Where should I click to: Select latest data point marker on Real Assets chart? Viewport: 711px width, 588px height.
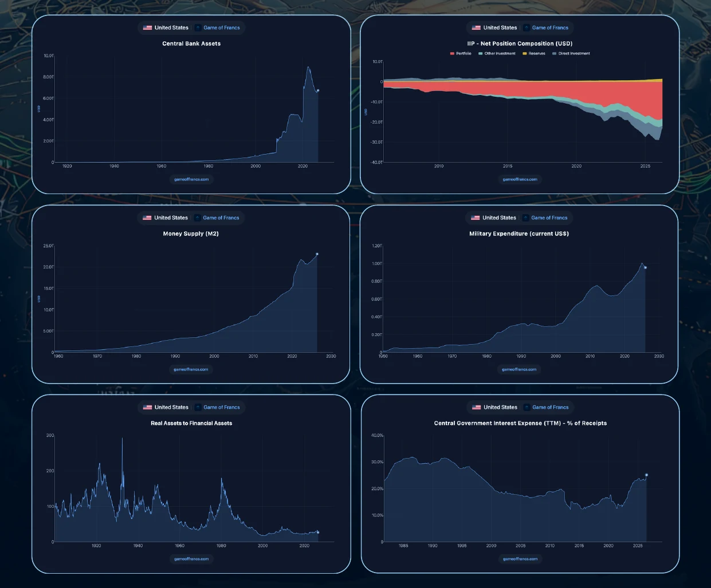pyautogui.click(x=318, y=532)
